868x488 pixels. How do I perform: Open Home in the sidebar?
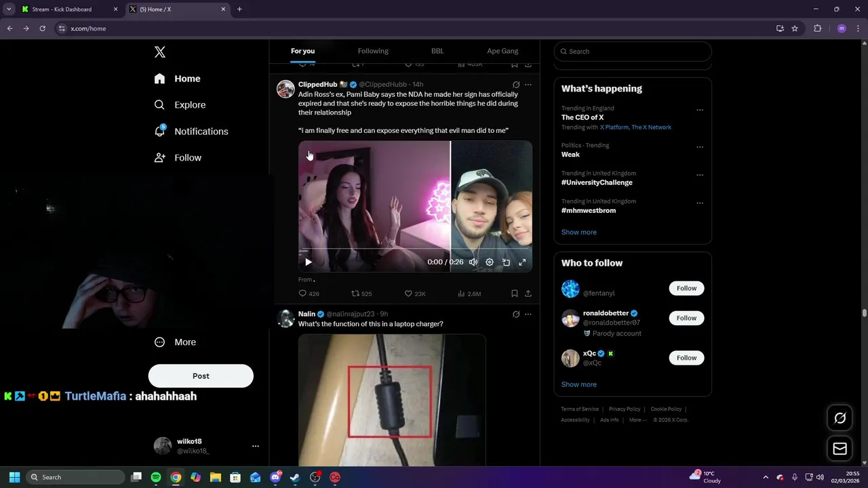tap(177, 79)
